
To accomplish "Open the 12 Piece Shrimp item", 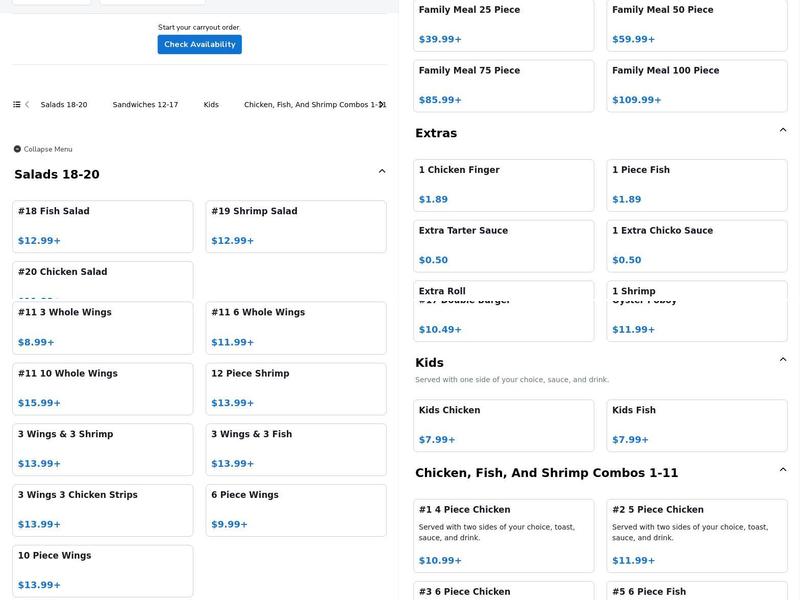I will coord(296,388).
